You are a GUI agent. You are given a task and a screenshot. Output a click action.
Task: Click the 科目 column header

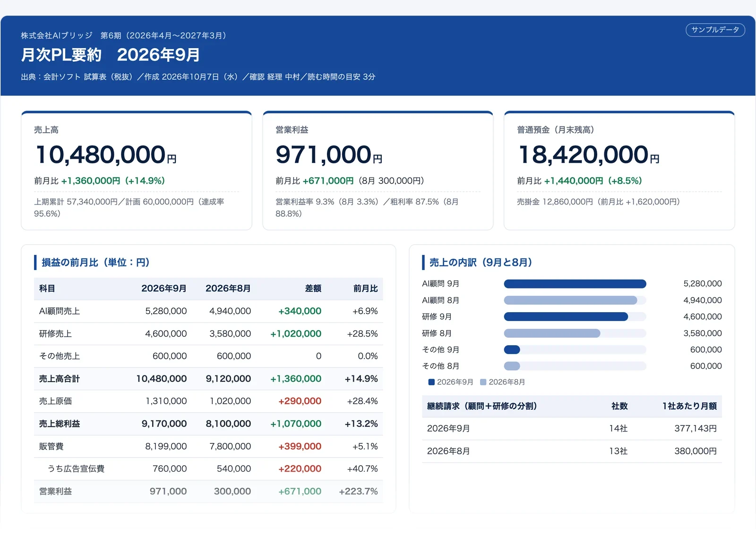[x=47, y=289]
